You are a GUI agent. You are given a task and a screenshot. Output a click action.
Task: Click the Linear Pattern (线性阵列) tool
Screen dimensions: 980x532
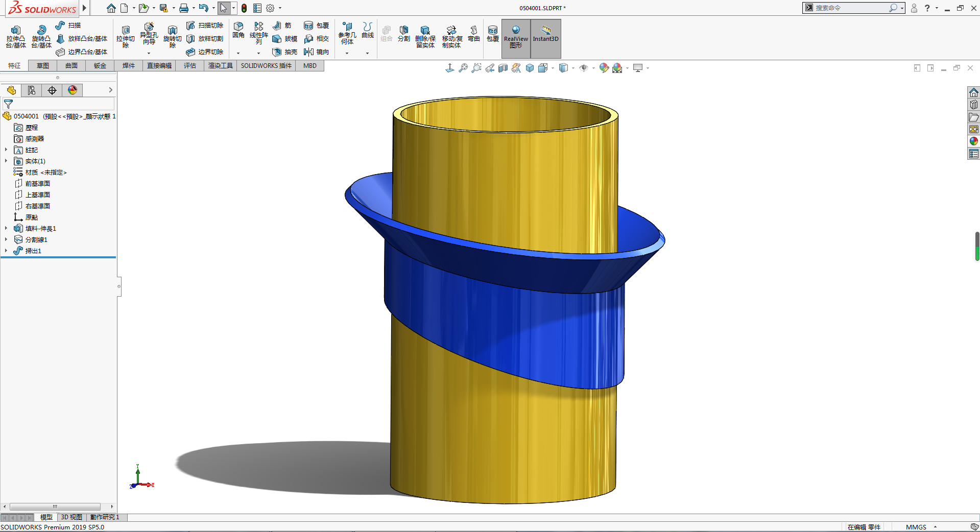pyautogui.click(x=259, y=33)
